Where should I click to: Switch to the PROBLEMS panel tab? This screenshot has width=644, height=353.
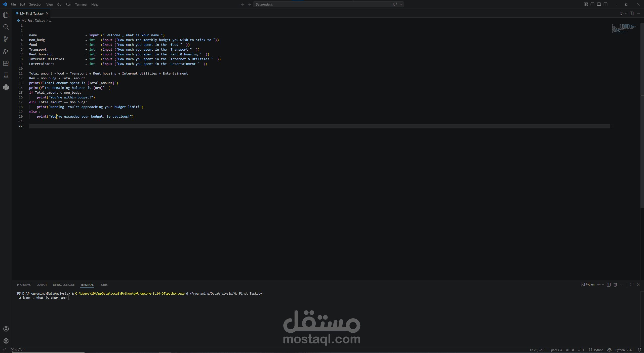tap(24, 285)
